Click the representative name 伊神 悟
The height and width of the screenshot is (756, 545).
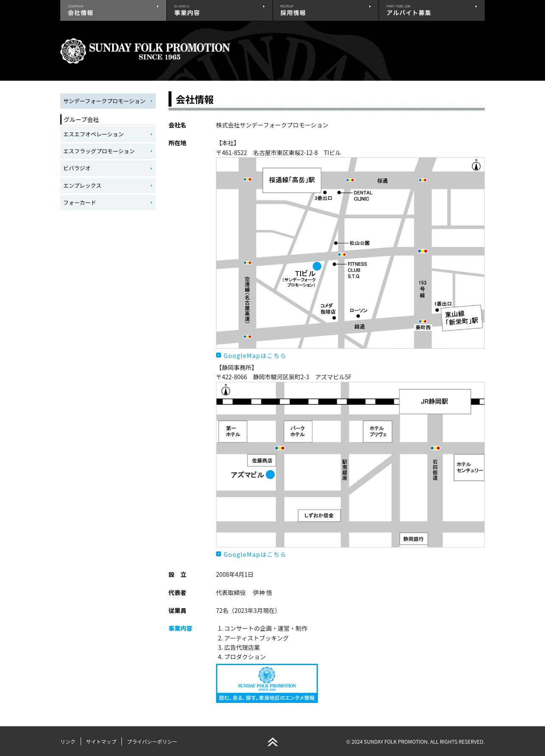point(262,593)
